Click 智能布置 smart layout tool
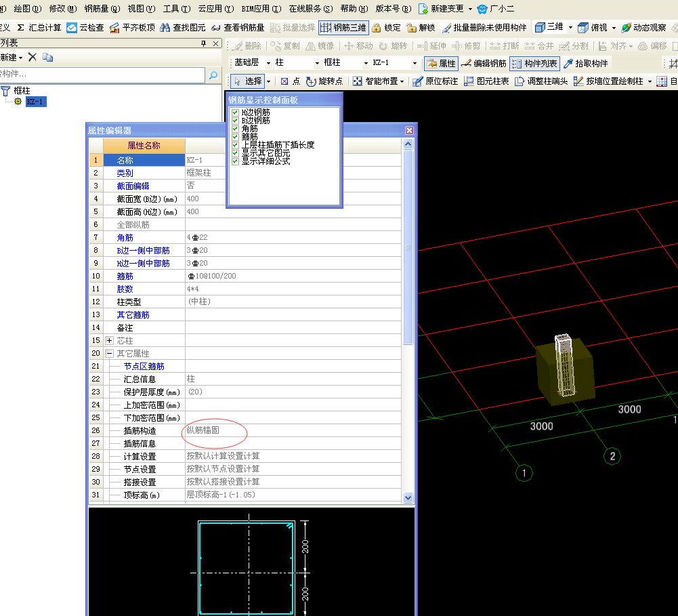The height and width of the screenshot is (616, 678). [375, 81]
